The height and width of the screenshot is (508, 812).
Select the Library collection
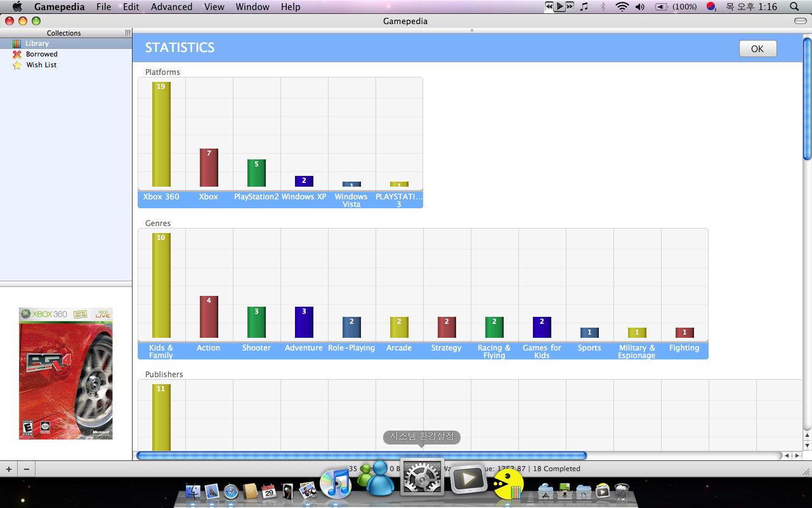66,43
